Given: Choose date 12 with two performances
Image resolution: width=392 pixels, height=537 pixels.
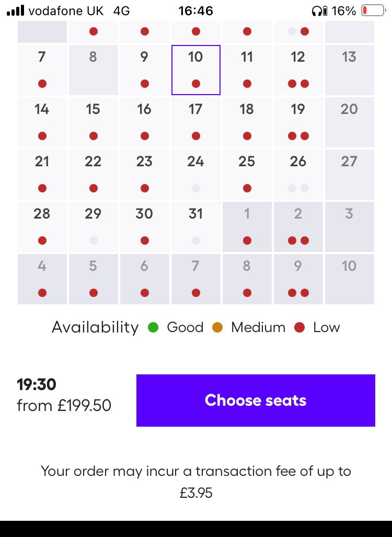Looking at the screenshot, I should [x=298, y=70].
